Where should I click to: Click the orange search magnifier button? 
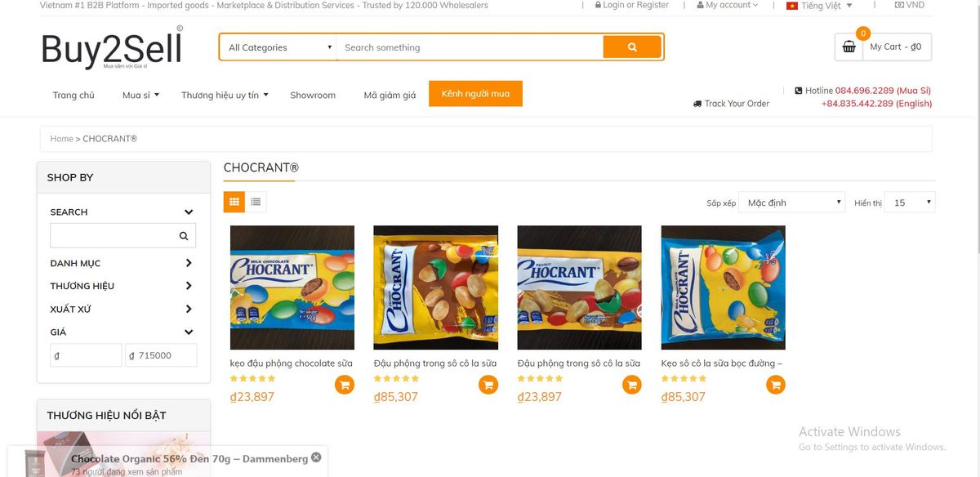[631, 47]
